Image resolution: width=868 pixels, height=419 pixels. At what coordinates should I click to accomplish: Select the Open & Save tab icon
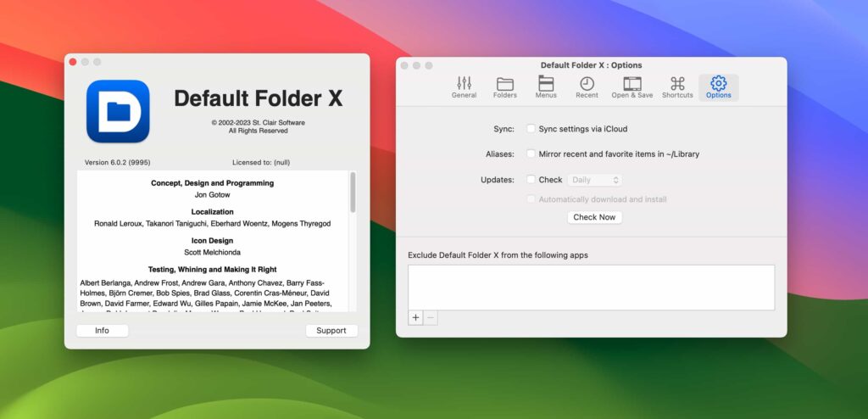(632, 87)
